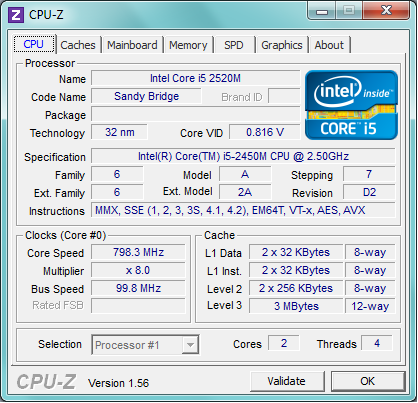Click the Ext. Model value 2A
The width and height of the screenshot is (418, 403).
tap(245, 192)
